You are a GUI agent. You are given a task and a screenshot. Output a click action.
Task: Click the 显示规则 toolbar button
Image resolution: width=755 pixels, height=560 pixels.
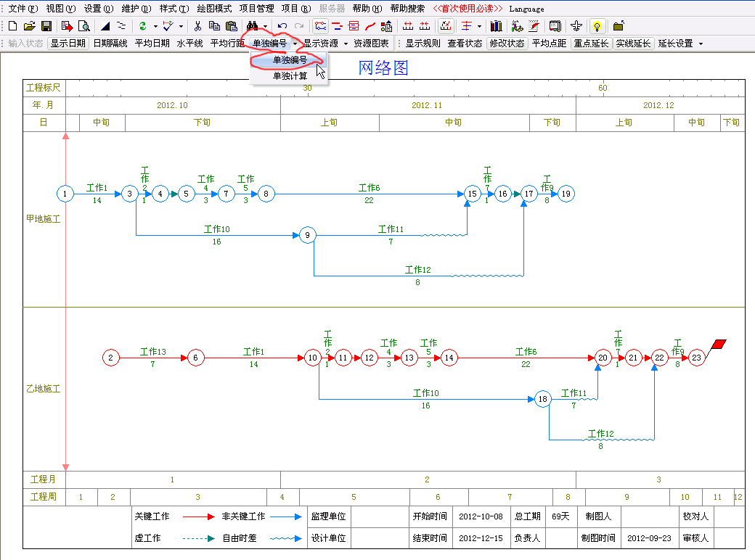[423, 44]
